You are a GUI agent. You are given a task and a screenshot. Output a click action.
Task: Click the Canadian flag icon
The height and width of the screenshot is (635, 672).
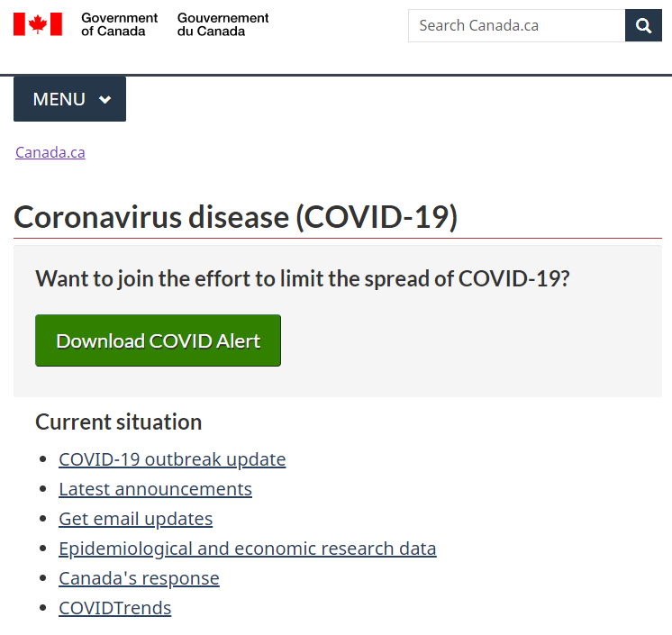point(38,24)
